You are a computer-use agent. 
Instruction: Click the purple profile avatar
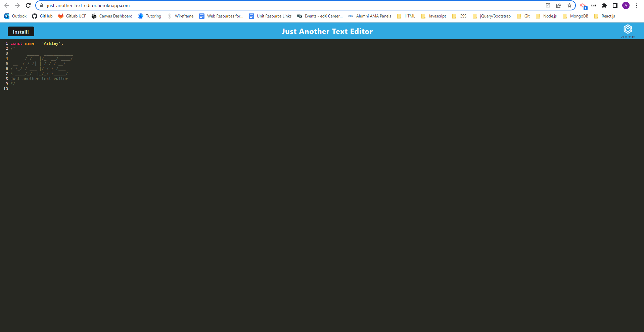pos(626,5)
